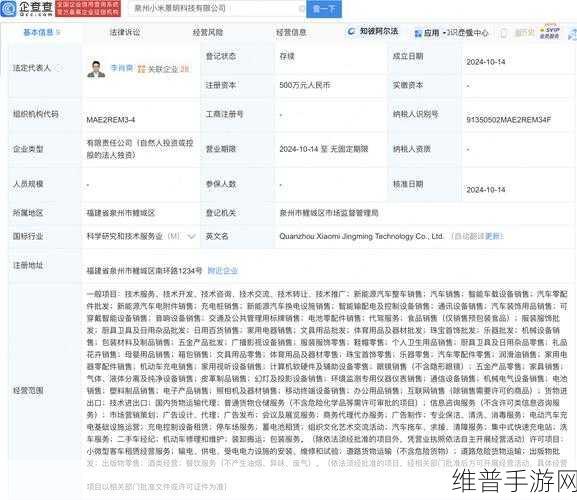This screenshot has height=500, width=577.
Task: Select the establishment date 2024-10-14 value
Action: (x=486, y=62)
